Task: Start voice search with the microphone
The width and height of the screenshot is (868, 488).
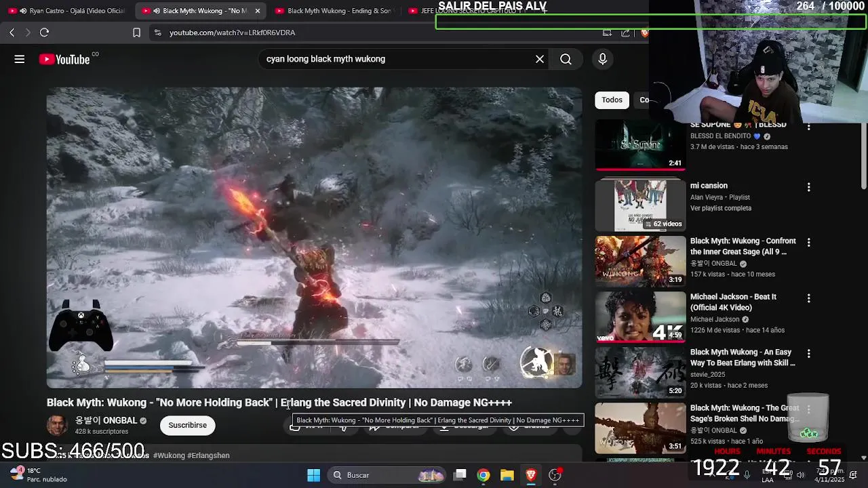Action: (602, 59)
